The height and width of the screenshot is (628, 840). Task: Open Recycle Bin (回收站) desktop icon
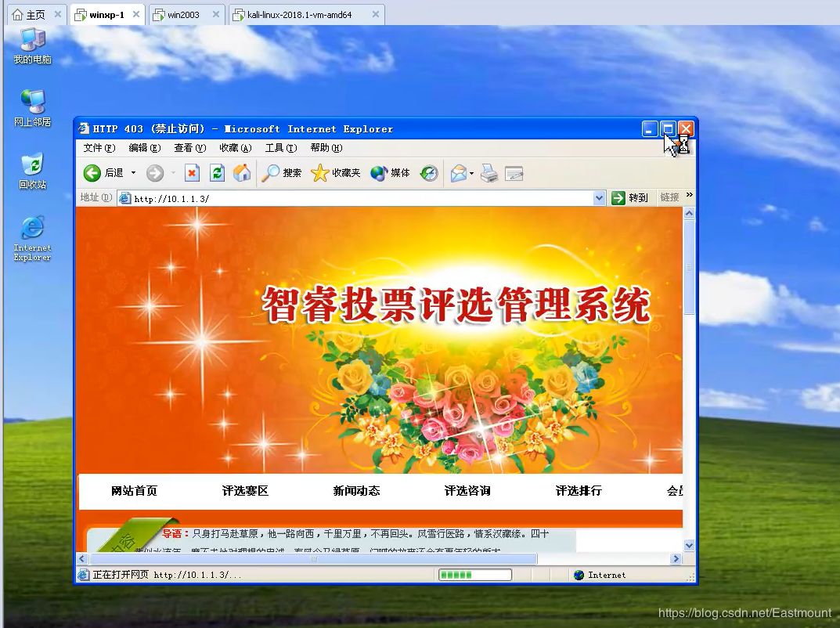[x=33, y=171]
